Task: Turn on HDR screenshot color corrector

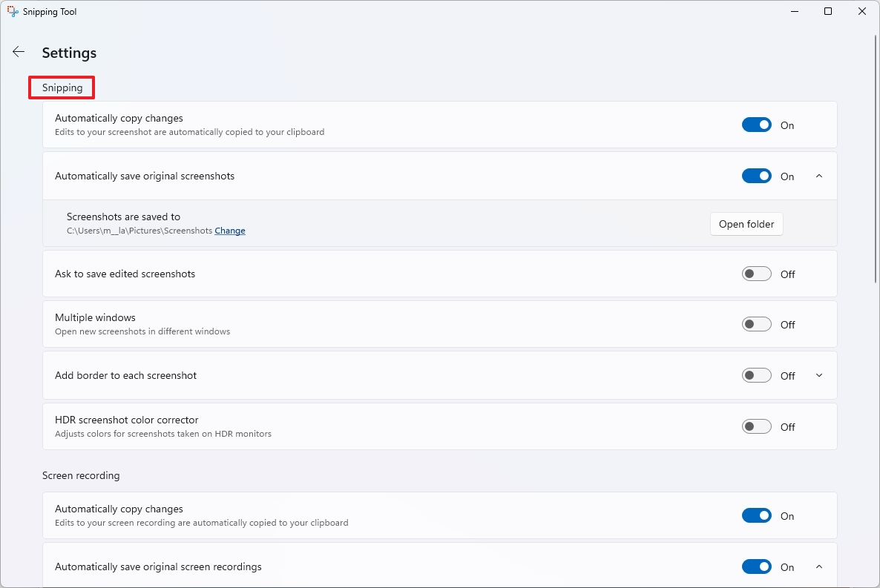Action: [756, 426]
